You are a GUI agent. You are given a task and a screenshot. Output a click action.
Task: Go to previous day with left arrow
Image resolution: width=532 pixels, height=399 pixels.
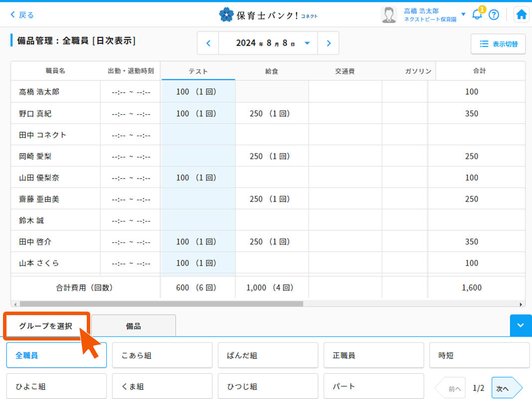click(x=208, y=43)
